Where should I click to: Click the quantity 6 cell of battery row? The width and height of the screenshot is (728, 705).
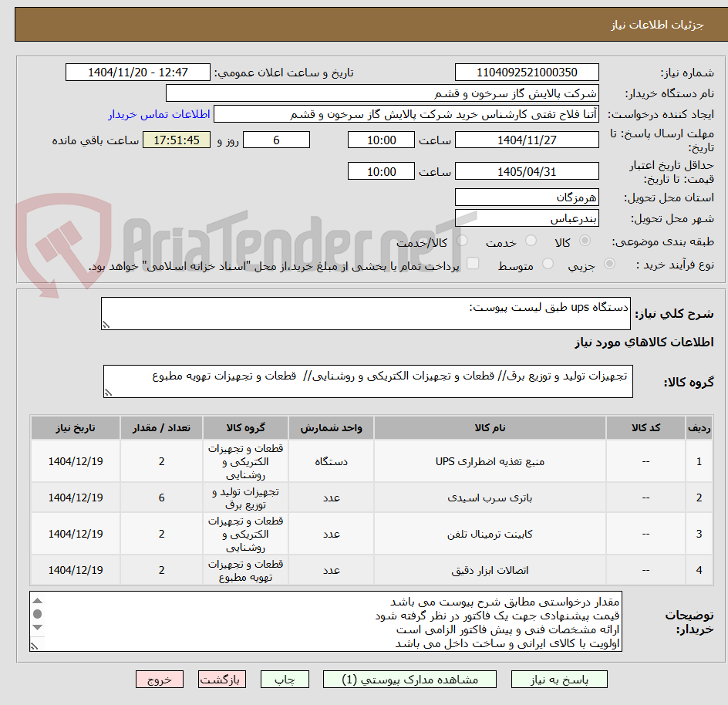162,498
